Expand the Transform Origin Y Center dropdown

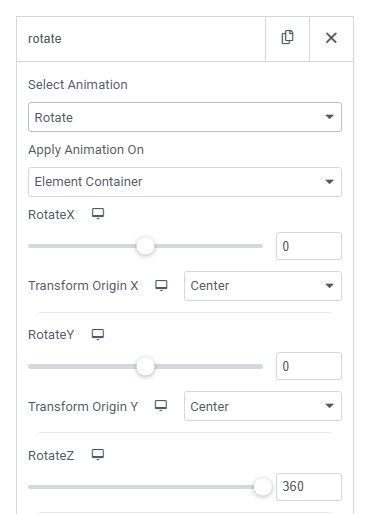coord(263,406)
